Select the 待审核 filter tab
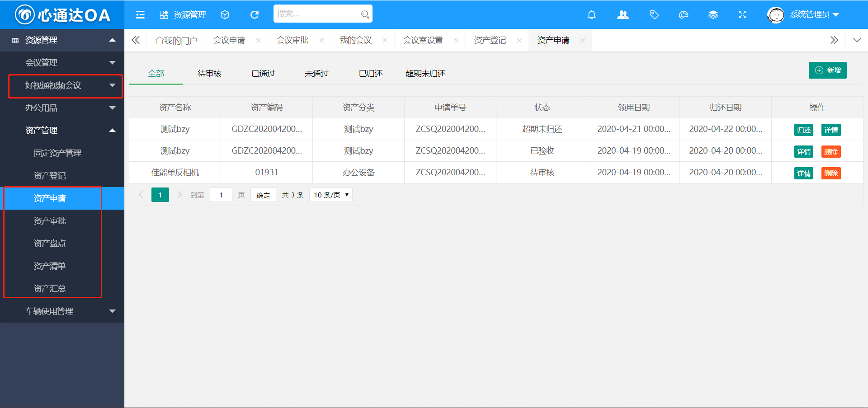 pos(209,74)
